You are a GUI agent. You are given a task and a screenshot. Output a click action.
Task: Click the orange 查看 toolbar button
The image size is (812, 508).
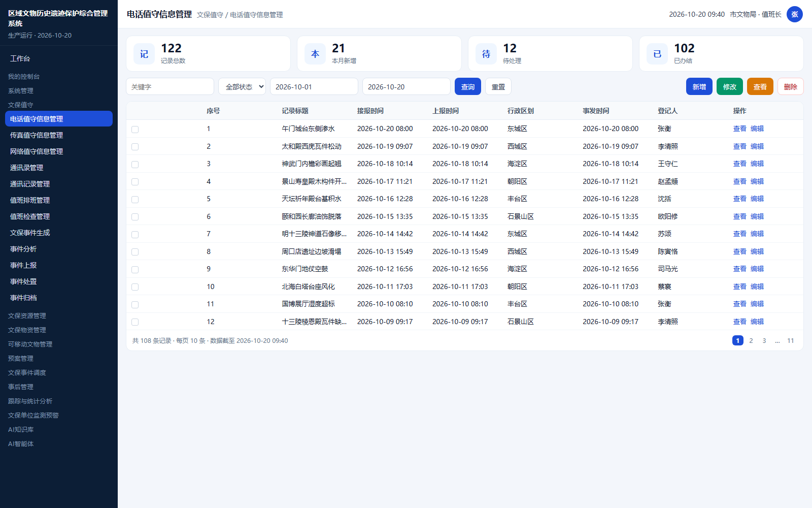click(760, 86)
